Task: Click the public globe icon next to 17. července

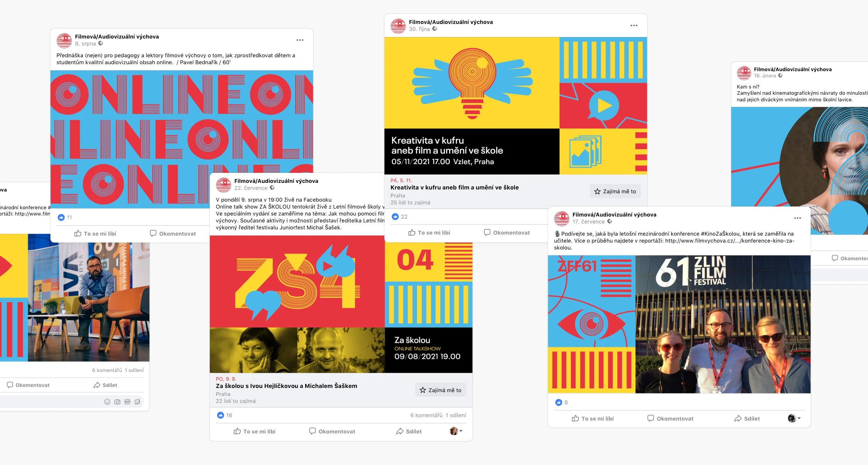Action: [x=609, y=221]
